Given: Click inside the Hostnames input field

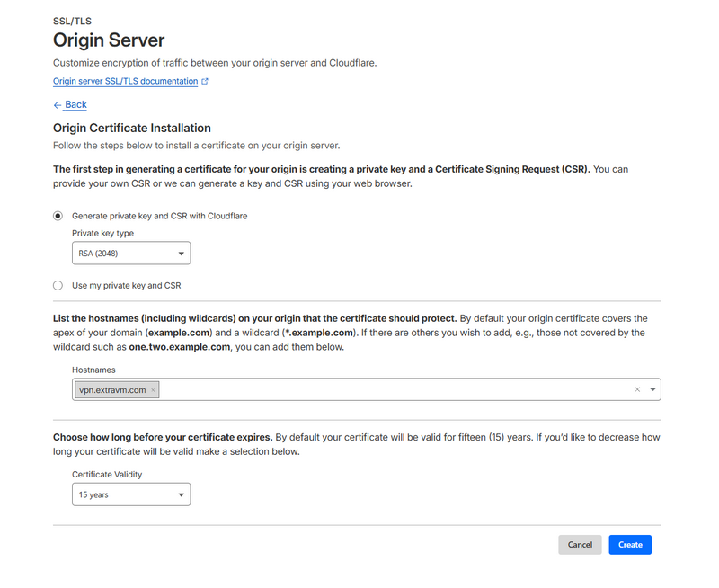Looking at the screenshot, I should pyautogui.click(x=359, y=389).
